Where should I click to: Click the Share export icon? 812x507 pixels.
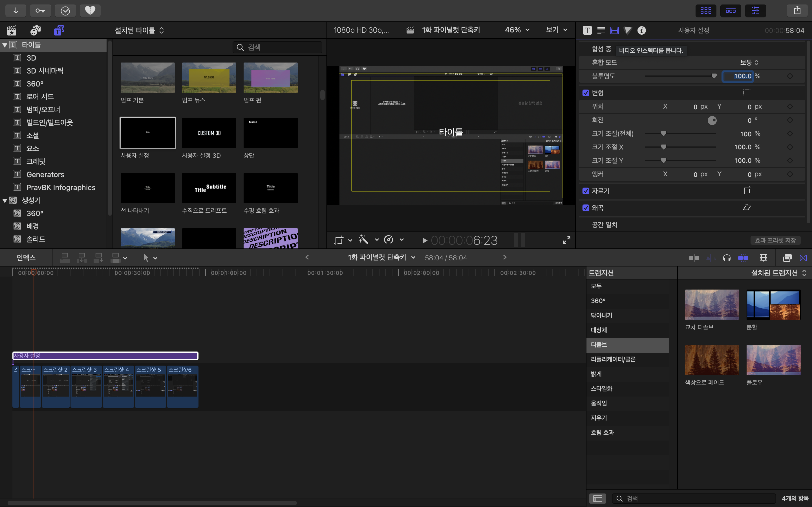[797, 10]
